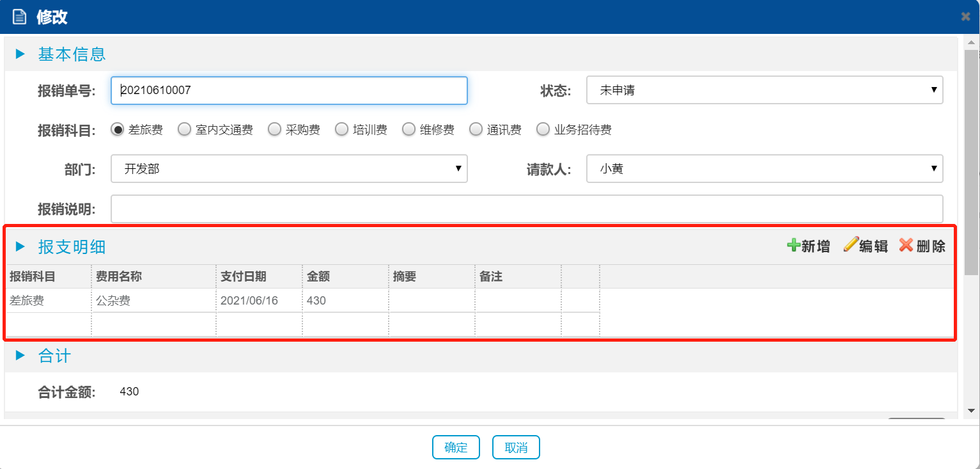
Task: Close the 修改 dialog with X
Action: pyautogui.click(x=965, y=17)
